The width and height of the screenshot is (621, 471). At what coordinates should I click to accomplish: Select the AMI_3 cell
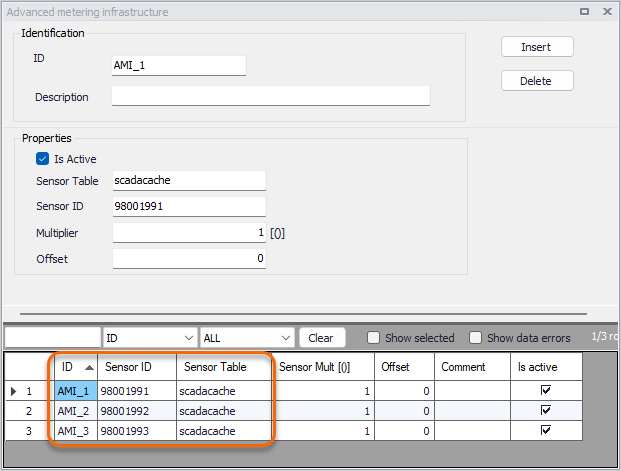click(x=76, y=431)
